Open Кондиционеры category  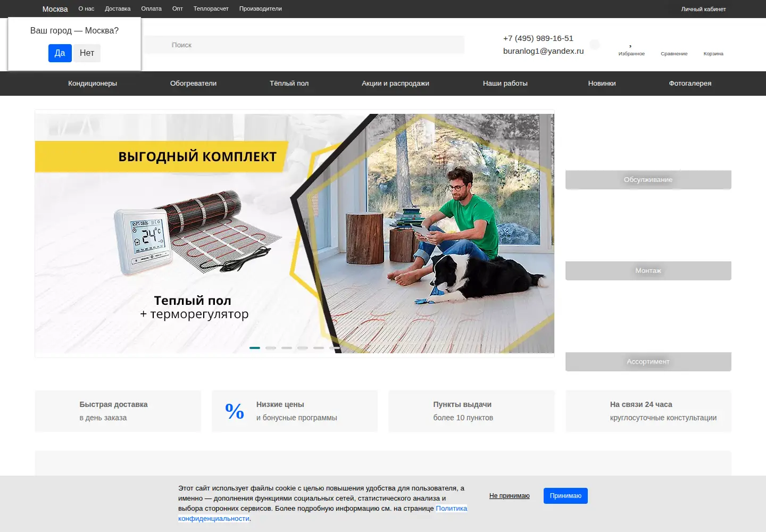[93, 84]
